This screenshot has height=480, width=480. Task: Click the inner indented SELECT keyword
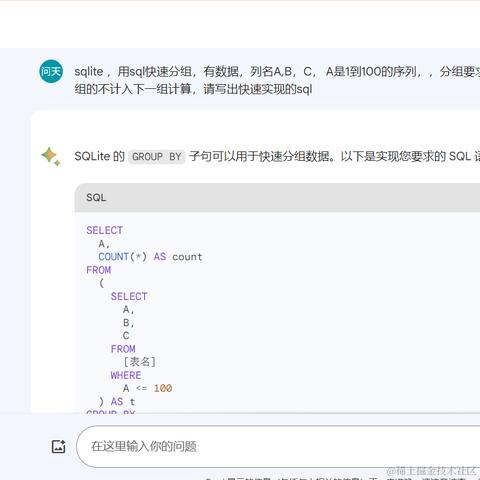[x=129, y=296]
